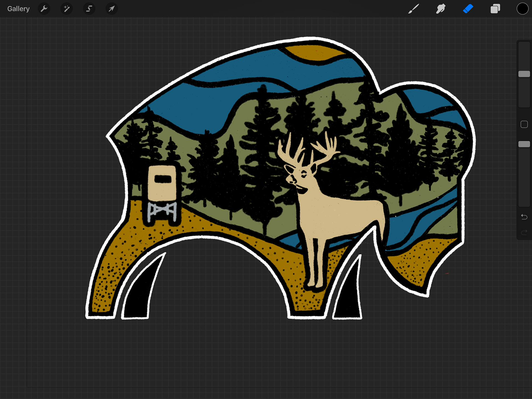Open the Actions wrench menu
This screenshot has width=532, height=399.
pyautogui.click(x=44, y=9)
